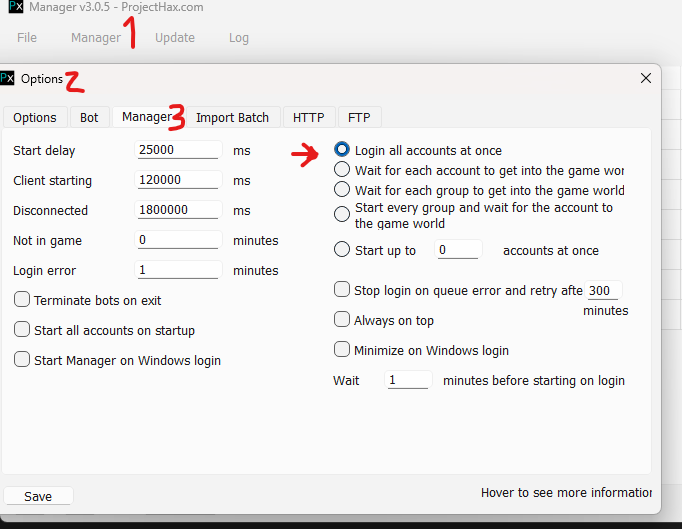Switch to the Bot tab
This screenshot has width=682, height=529.
(89, 117)
